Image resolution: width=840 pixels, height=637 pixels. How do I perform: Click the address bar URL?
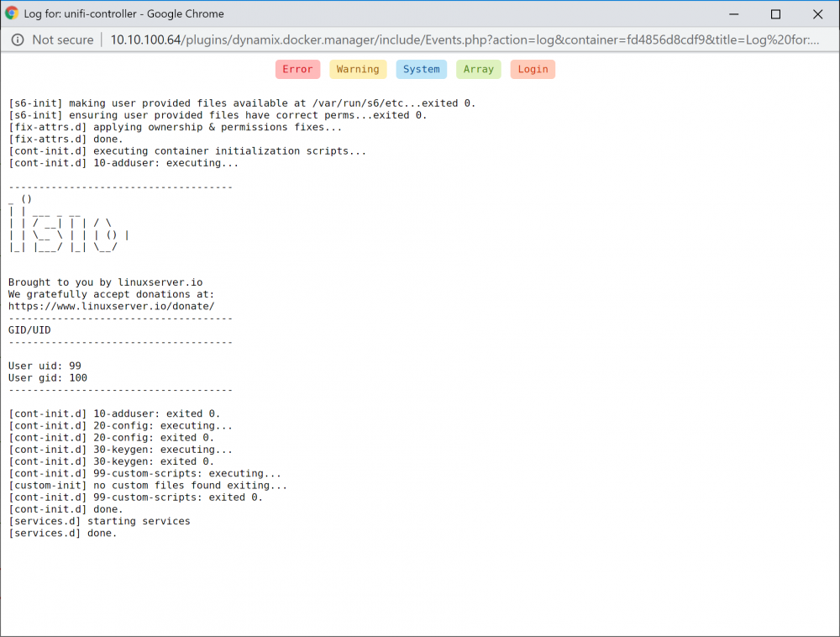(465, 39)
